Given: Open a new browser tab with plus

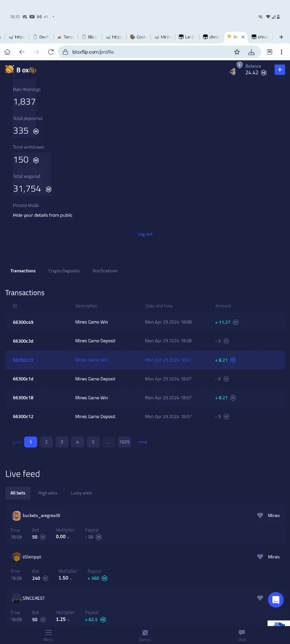Looking at the screenshot, I should [x=281, y=37].
